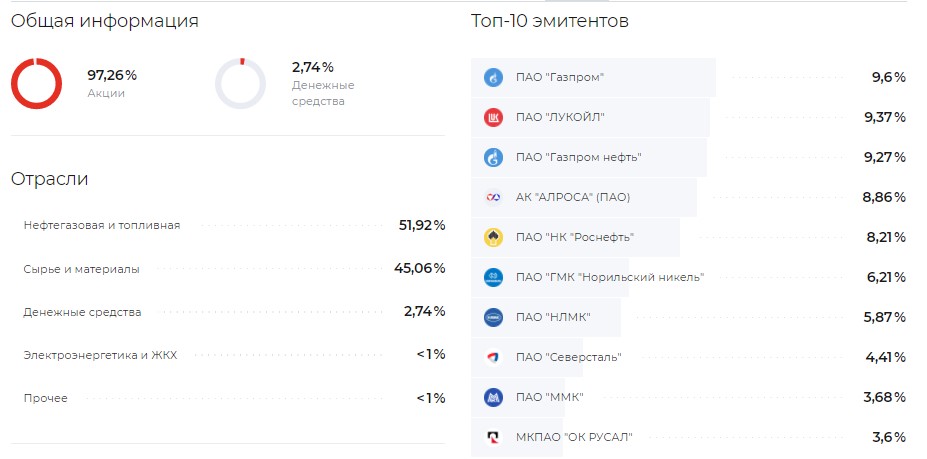Click ПАО "ГМК "Норильский никель" issuer name

click(610, 277)
